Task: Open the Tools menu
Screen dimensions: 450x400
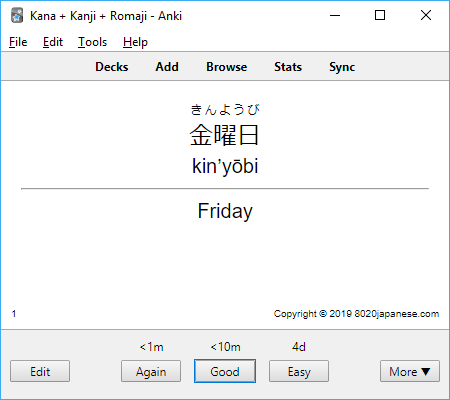Action: (x=92, y=42)
